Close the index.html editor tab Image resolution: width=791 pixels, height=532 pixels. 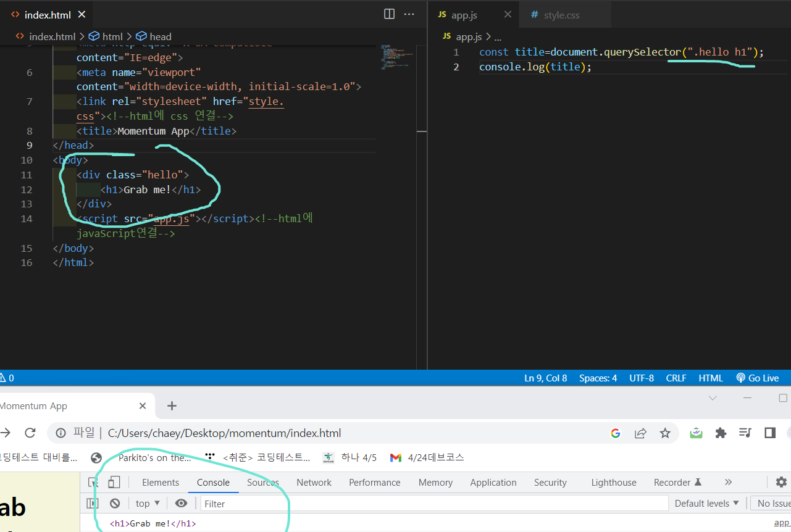coord(82,15)
